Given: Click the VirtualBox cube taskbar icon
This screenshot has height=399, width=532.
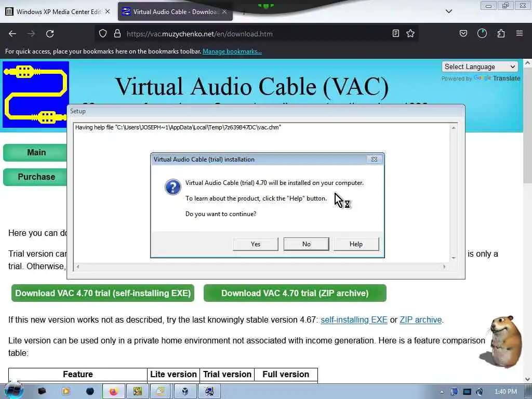Looking at the screenshot, I should tap(185, 392).
